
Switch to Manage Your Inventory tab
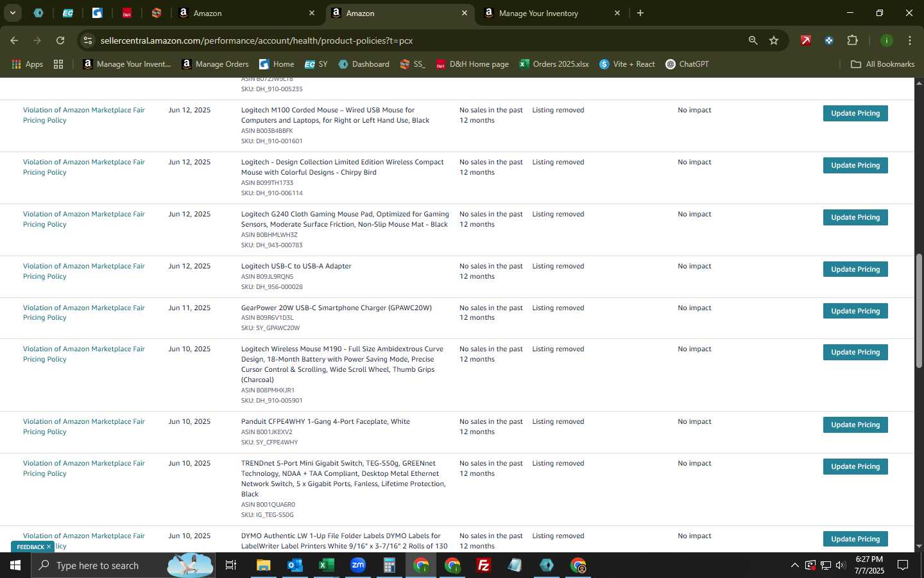pos(552,13)
